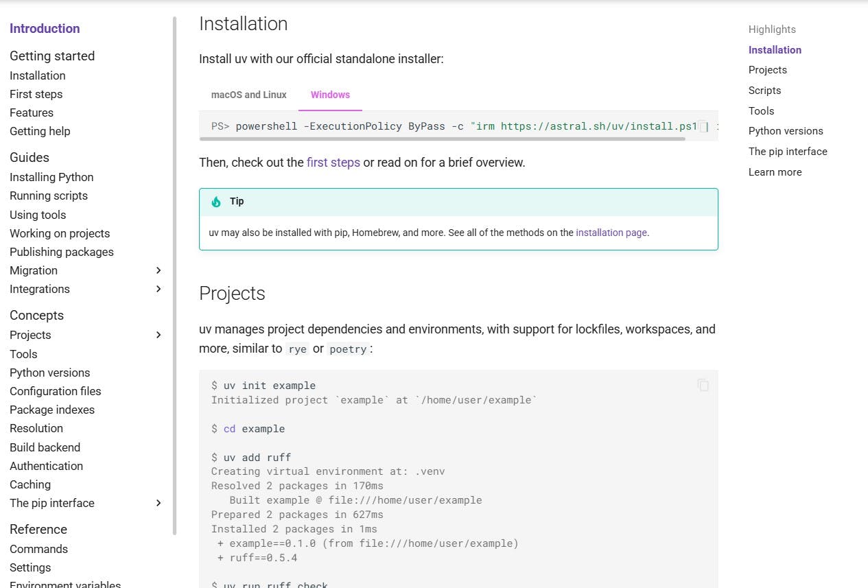868x588 pixels.
Task: Copy the PowerShell install command
Action: [703, 126]
